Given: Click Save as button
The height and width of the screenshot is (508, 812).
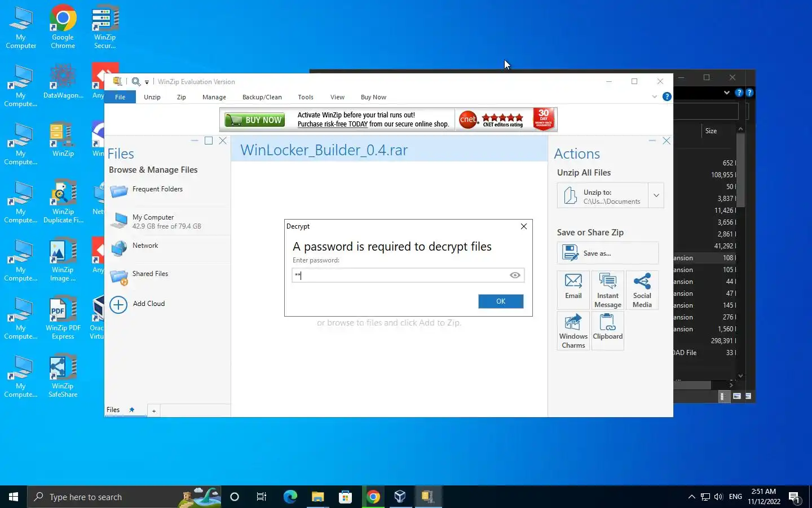Looking at the screenshot, I should pyautogui.click(x=607, y=253).
